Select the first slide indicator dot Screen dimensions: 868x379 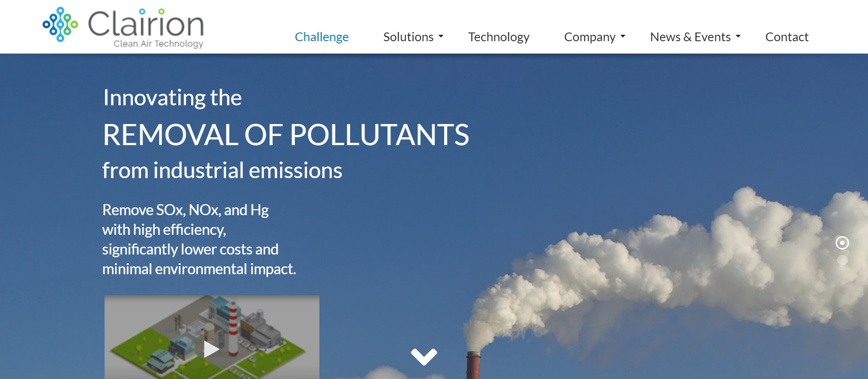tap(842, 243)
